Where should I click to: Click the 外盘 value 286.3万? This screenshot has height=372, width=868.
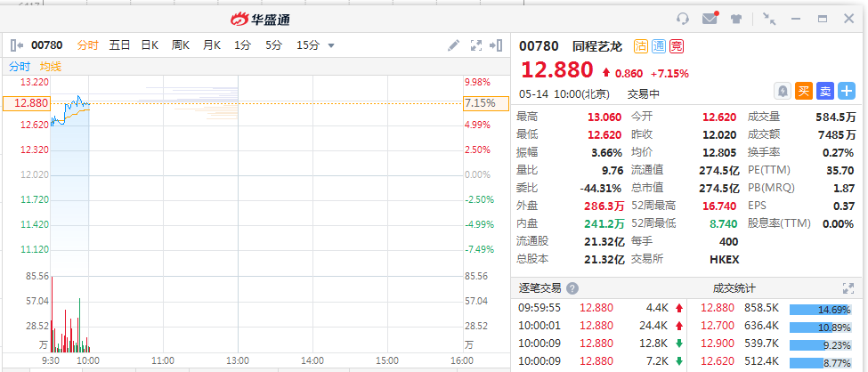[x=604, y=206]
